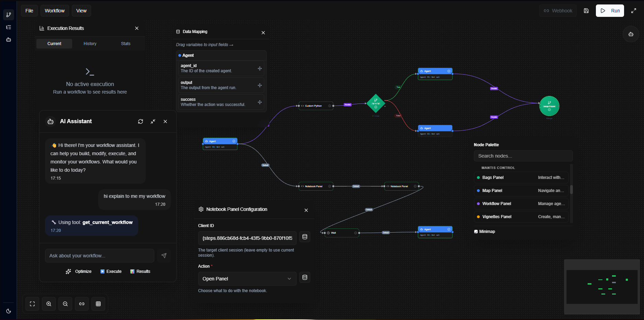Click the link icon in the canvas toolbar
The width and height of the screenshot is (644, 320).
(81, 304)
